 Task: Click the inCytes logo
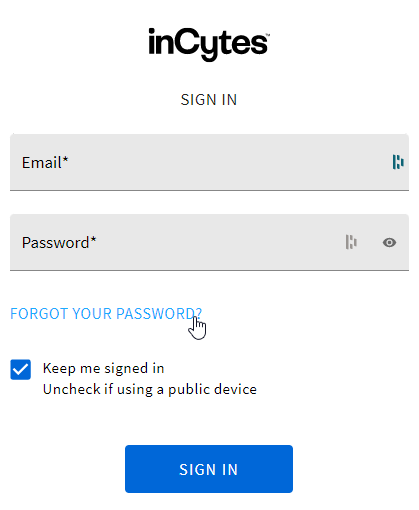209,44
